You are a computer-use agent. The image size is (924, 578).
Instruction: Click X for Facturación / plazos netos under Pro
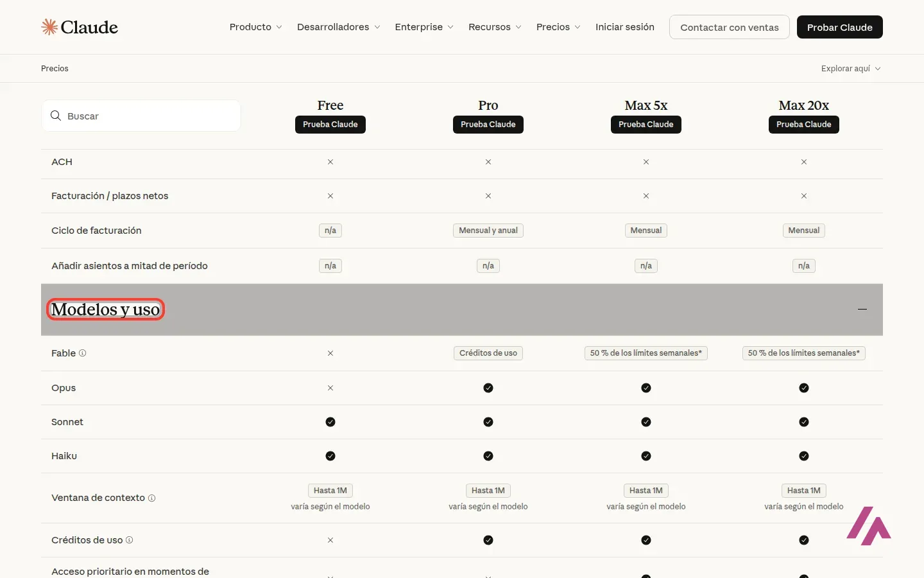488,196
